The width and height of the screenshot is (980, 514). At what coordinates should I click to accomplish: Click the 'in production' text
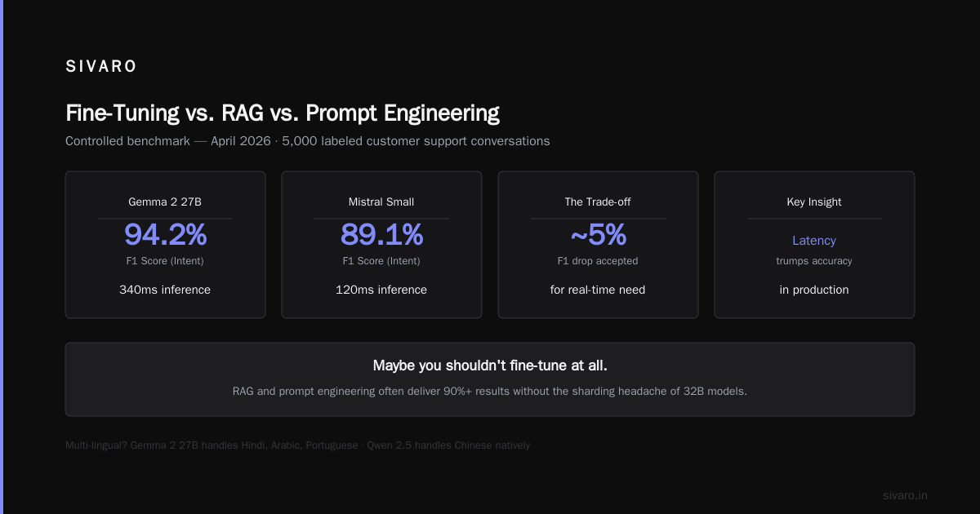814,290
